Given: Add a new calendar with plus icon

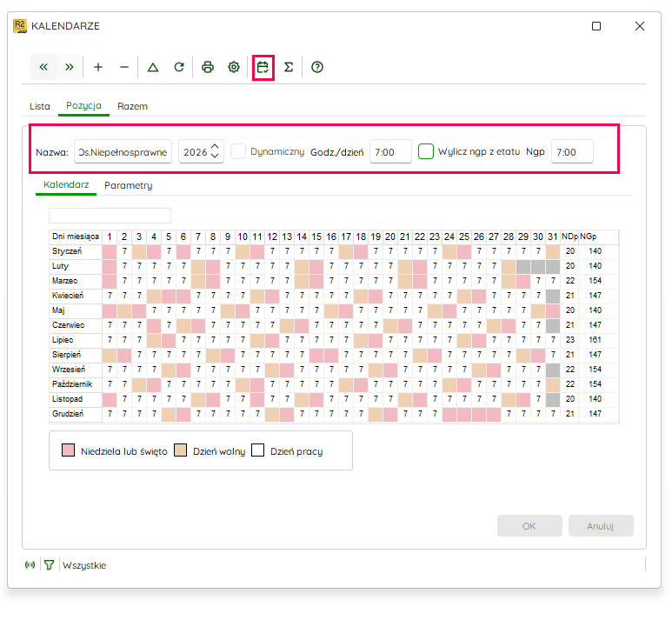Looking at the screenshot, I should pos(98,67).
